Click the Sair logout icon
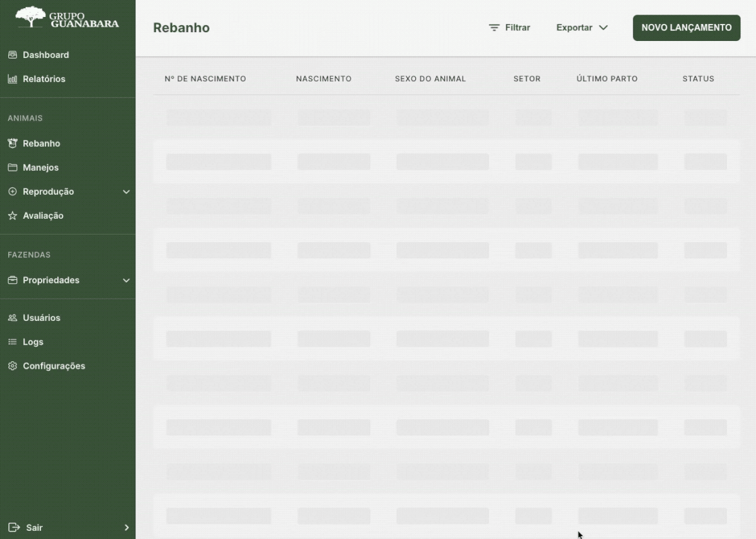This screenshot has height=539, width=756. click(x=14, y=528)
